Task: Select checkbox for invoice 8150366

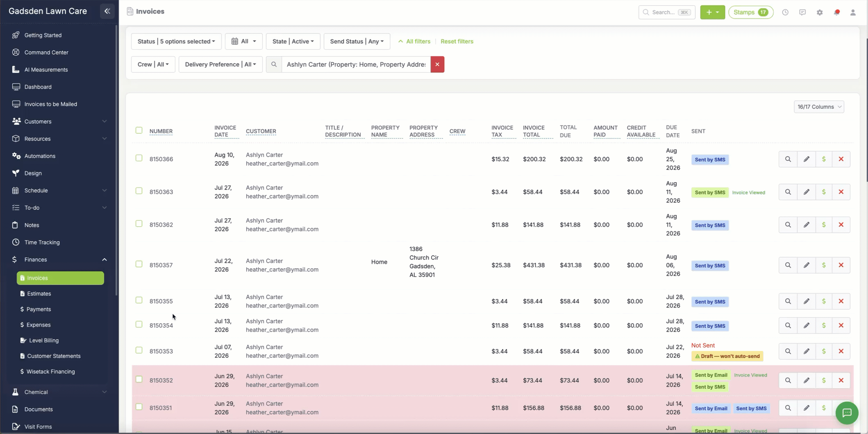Action: click(x=139, y=158)
